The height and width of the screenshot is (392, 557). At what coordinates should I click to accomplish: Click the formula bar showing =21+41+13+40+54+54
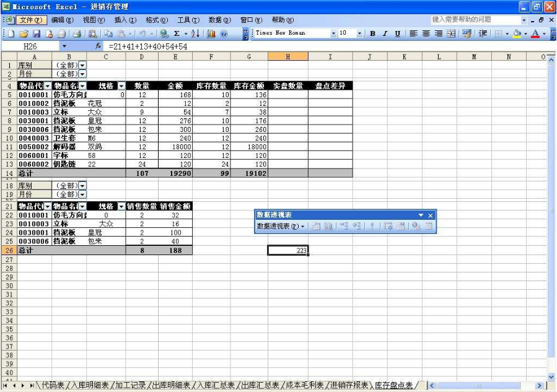(x=328, y=46)
